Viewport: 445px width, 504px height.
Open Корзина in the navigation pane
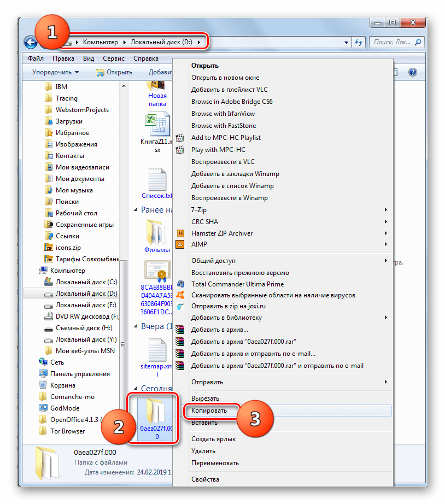62,385
